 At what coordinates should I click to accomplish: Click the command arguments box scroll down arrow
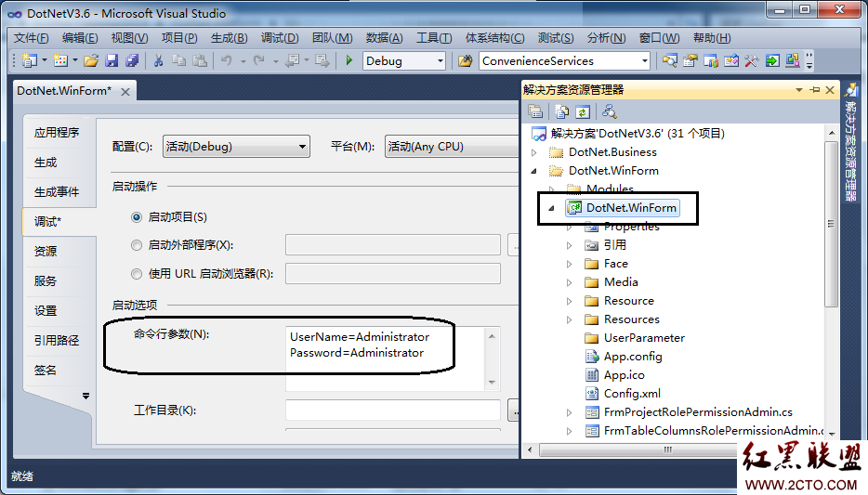[492, 383]
